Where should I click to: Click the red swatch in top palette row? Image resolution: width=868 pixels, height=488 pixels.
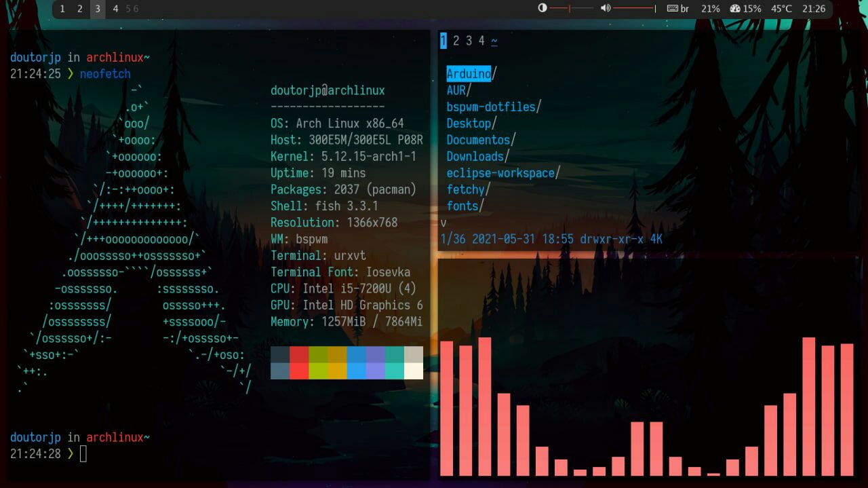pos(299,354)
